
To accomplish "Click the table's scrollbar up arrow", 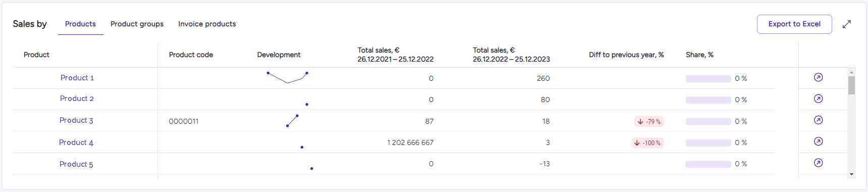I will point(852,72).
